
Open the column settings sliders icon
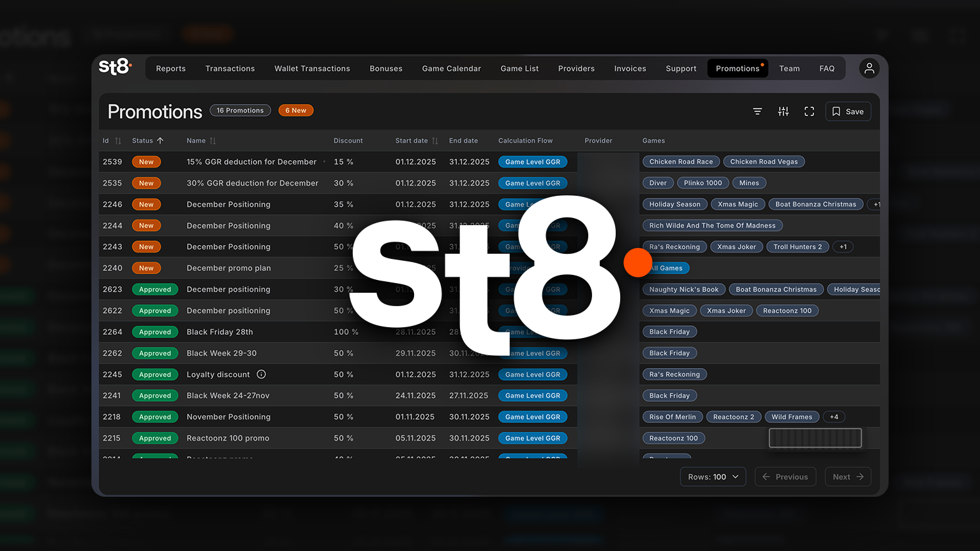783,111
